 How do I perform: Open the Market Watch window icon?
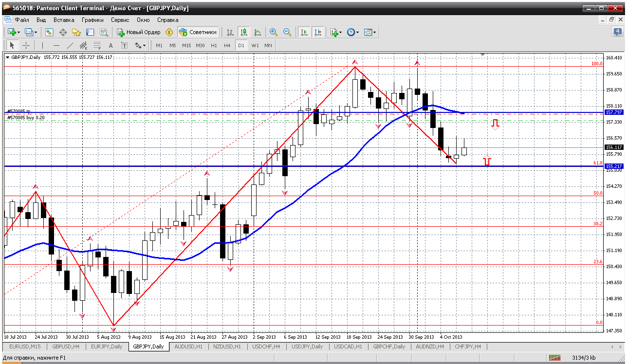(x=49, y=32)
